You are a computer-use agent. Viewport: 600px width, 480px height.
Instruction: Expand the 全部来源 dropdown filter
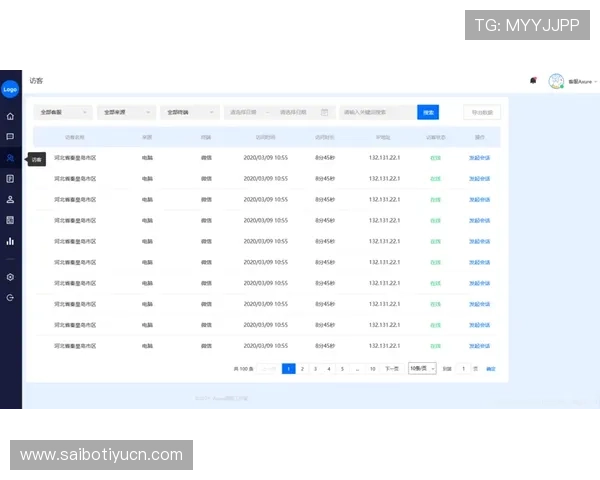[127, 113]
